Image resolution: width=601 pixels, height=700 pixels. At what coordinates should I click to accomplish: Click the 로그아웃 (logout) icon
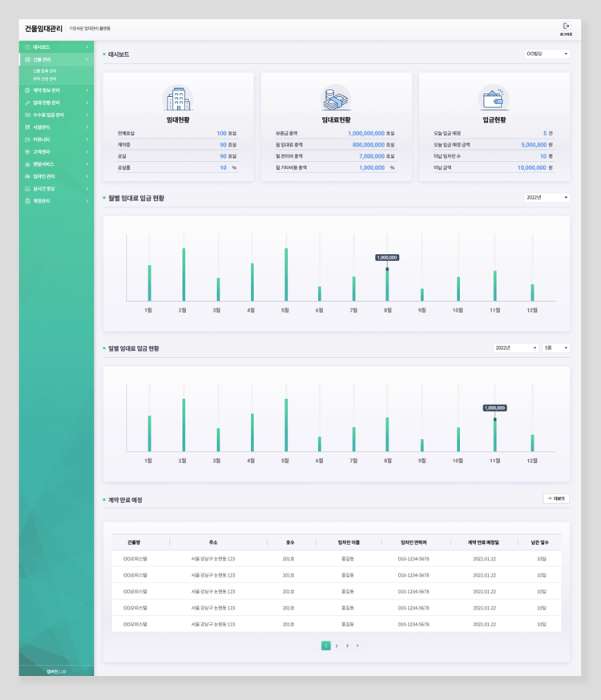point(566,26)
